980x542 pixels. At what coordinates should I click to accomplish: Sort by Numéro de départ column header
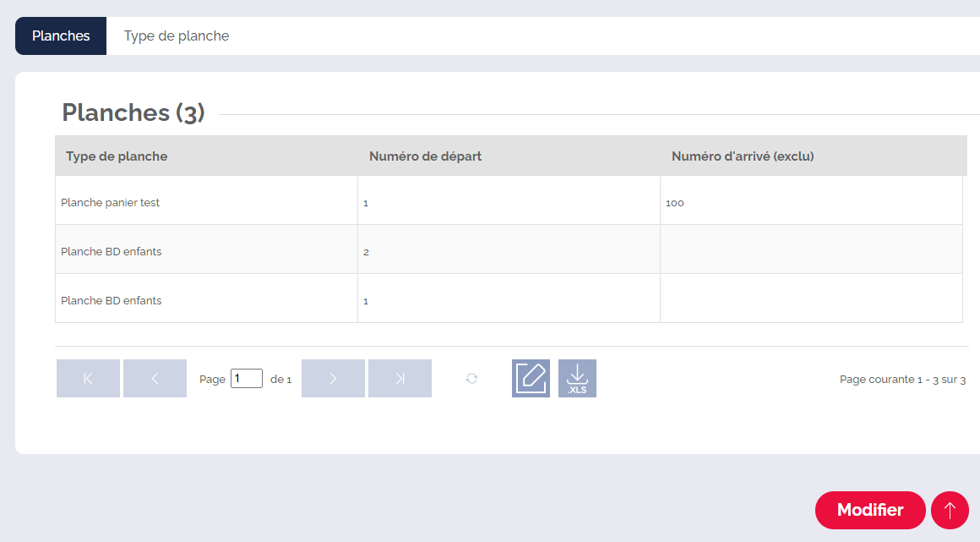click(509, 156)
